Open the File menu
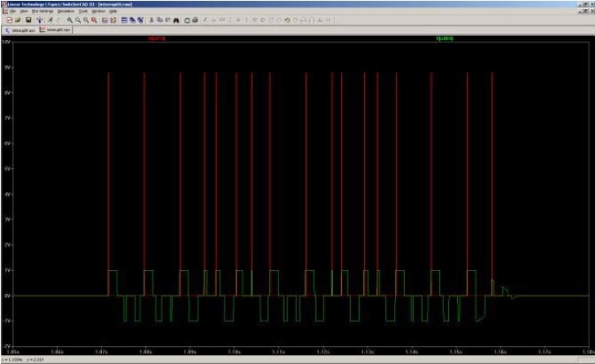Image resolution: width=595 pixels, height=364 pixels. (x=12, y=11)
